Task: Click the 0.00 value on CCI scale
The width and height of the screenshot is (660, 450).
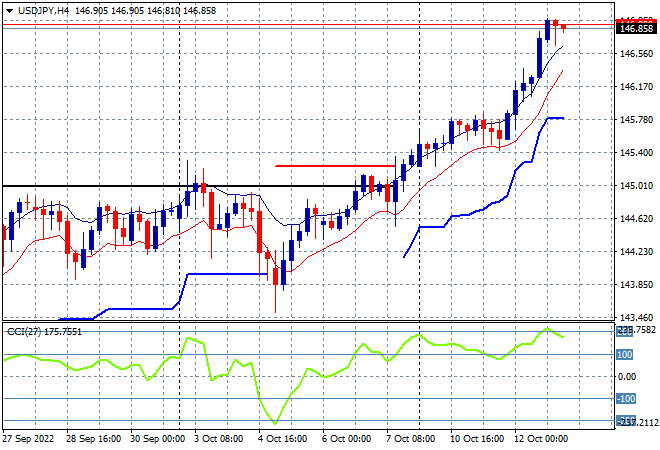Action: [626, 377]
